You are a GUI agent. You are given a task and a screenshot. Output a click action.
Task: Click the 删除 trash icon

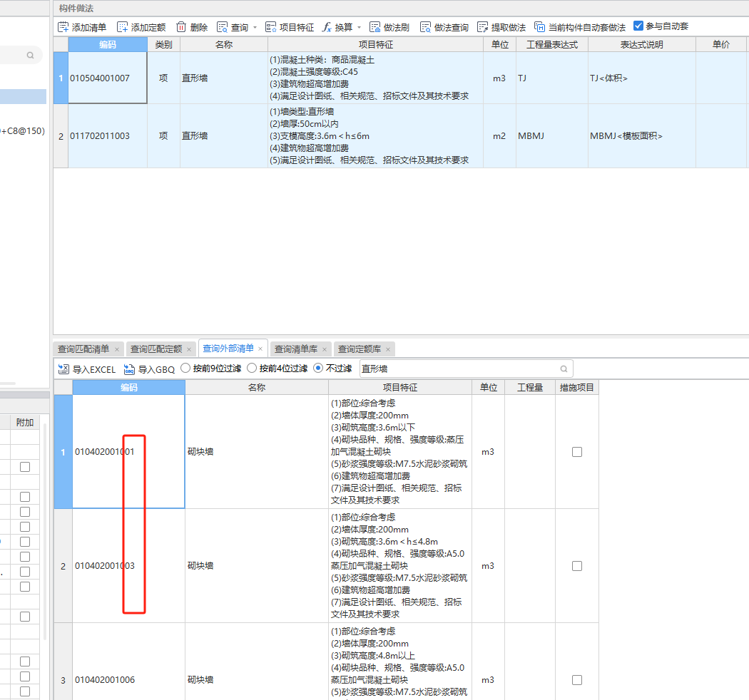click(x=181, y=27)
